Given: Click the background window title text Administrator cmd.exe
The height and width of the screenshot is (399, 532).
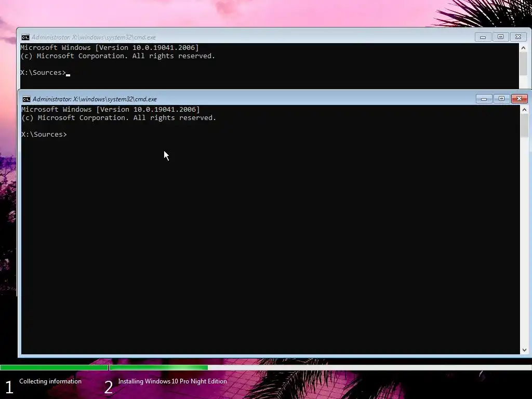Looking at the screenshot, I should point(94,37).
